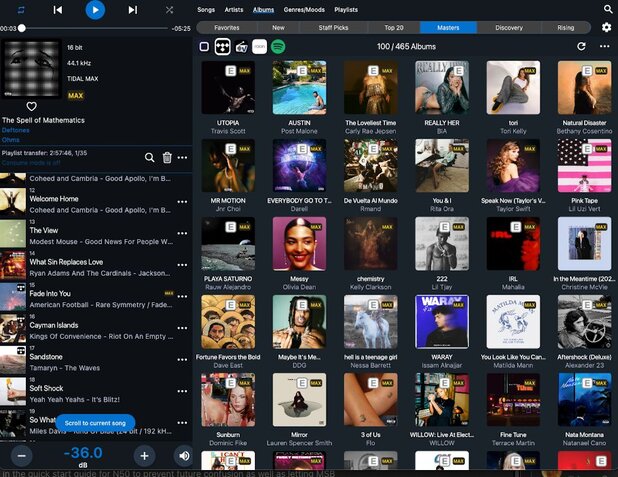Refresh the albums list

click(x=581, y=47)
